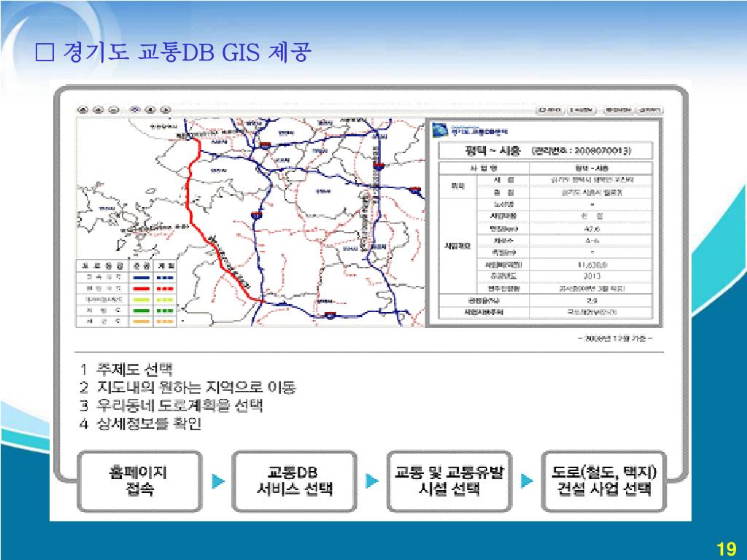The image size is (747, 560).
Task: Click the 홈페이지 접속 step box
Action: click(x=139, y=481)
